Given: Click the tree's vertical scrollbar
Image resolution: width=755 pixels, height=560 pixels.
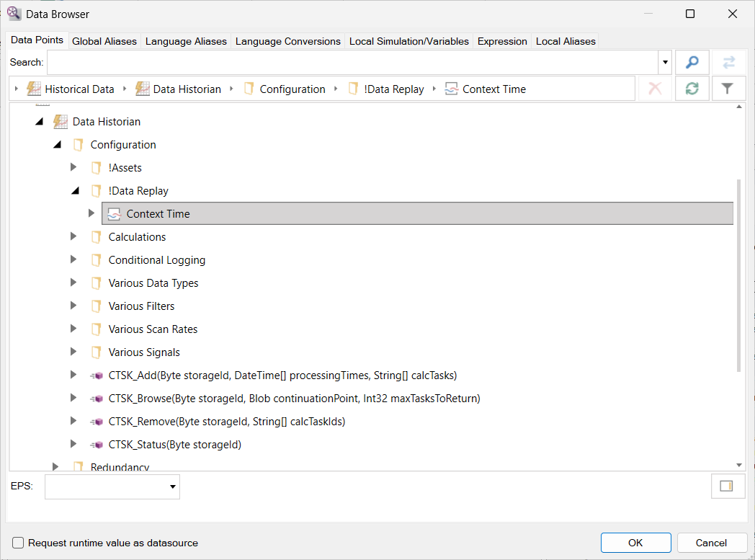Looking at the screenshot, I should click(x=738, y=274).
